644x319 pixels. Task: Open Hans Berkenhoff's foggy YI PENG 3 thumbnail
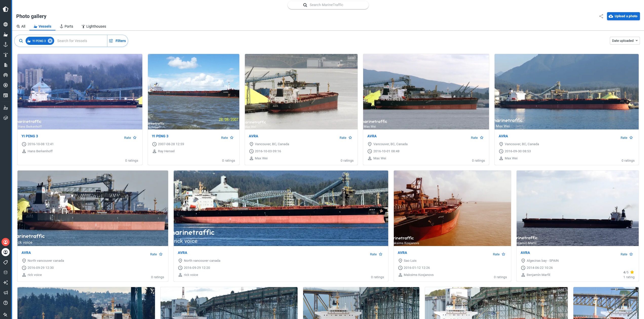(80, 91)
